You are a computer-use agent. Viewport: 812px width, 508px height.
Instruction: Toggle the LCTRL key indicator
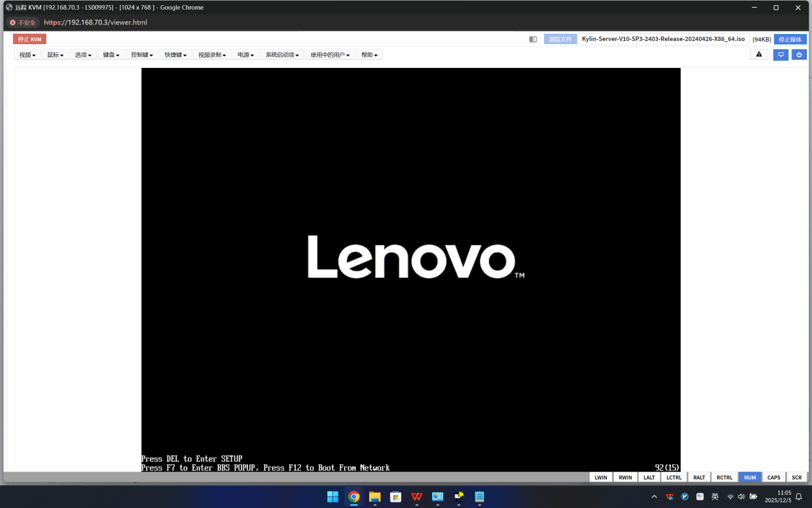click(674, 477)
